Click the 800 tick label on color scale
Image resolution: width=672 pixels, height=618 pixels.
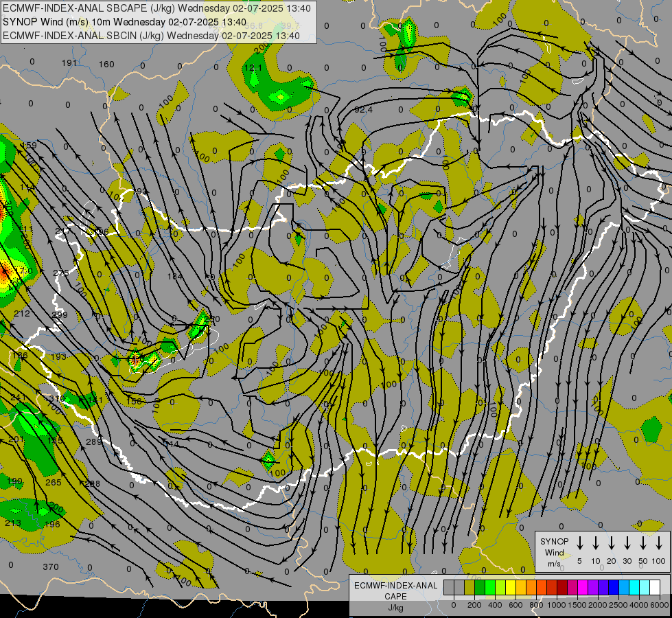(x=536, y=605)
